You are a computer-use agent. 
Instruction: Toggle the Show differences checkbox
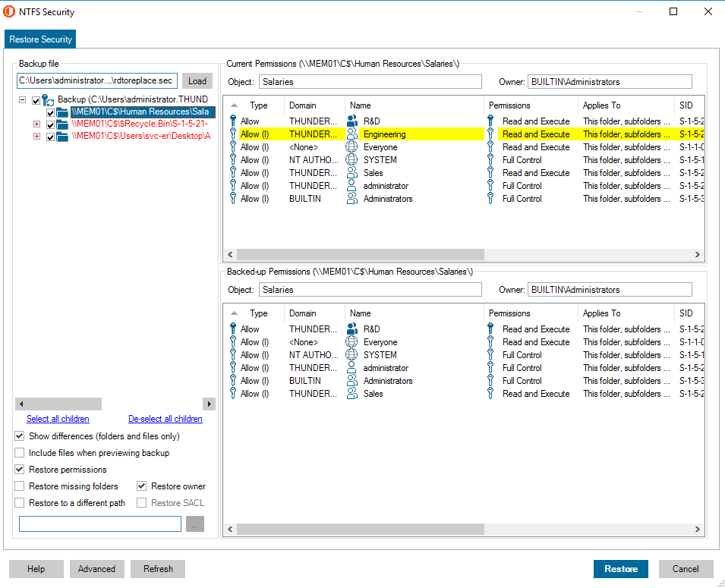pyautogui.click(x=20, y=436)
